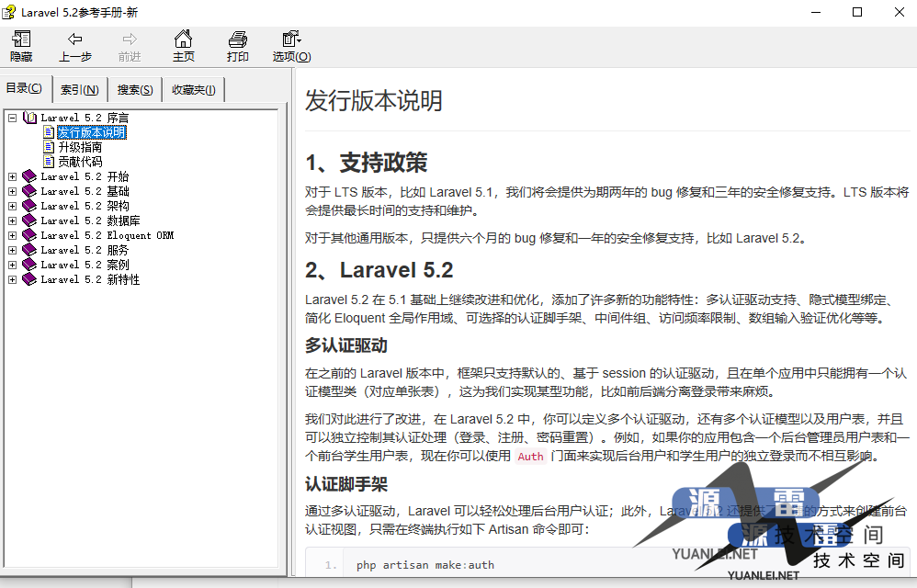Image resolution: width=917 pixels, height=588 pixels.
Task: Switch to the 索引(N) tab
Action: tap(80, 89)
